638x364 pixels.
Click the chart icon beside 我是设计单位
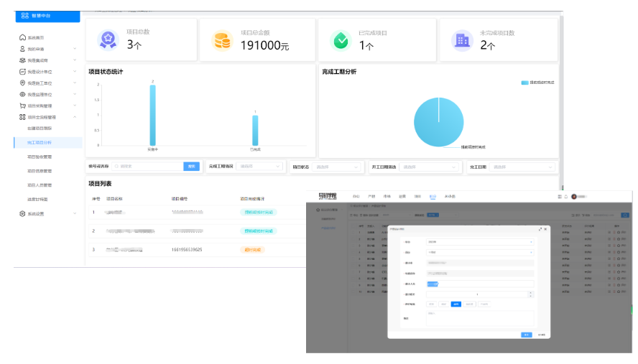click(22, 72)
